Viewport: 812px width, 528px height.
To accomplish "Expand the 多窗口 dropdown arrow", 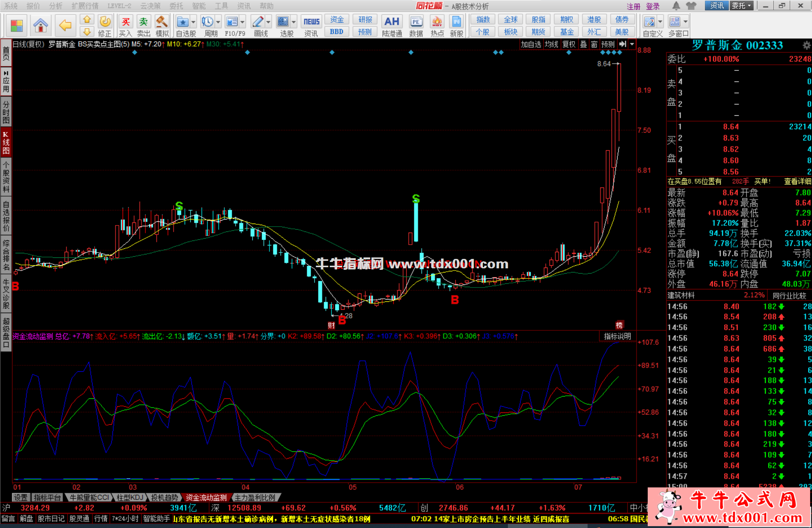I will pos(685,22).
